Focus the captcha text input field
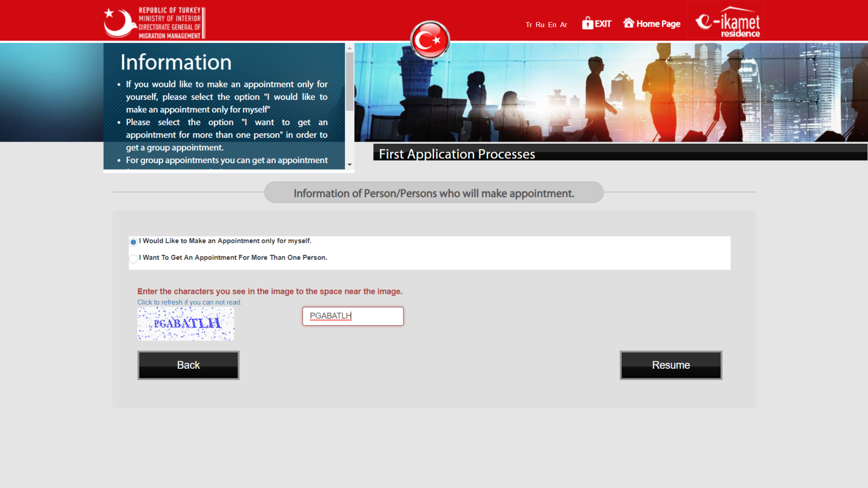868x488 pixels. [353, 316]
